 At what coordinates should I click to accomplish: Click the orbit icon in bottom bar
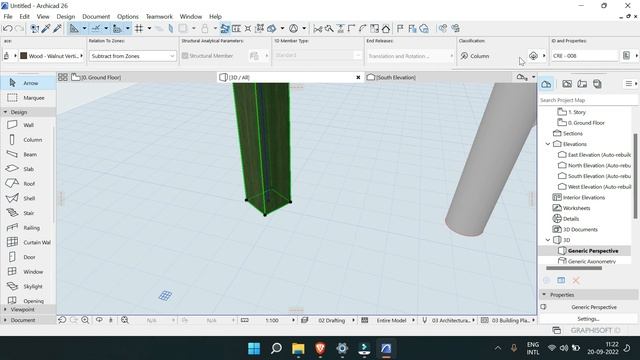coord(99,320)
